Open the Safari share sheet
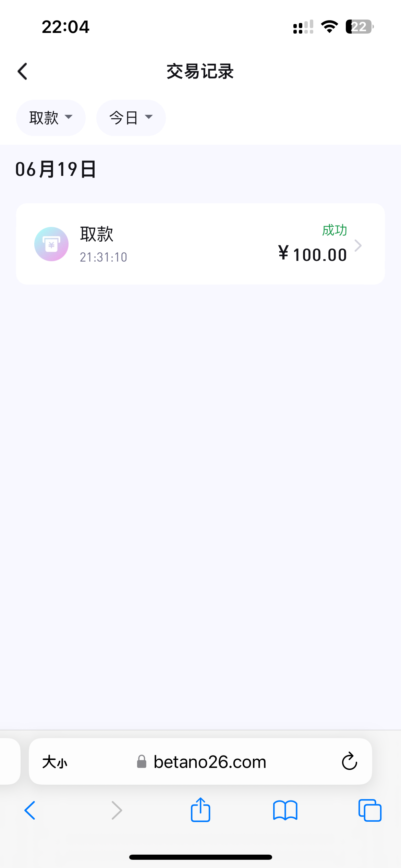401x868 pixels. tap(200, 810)
